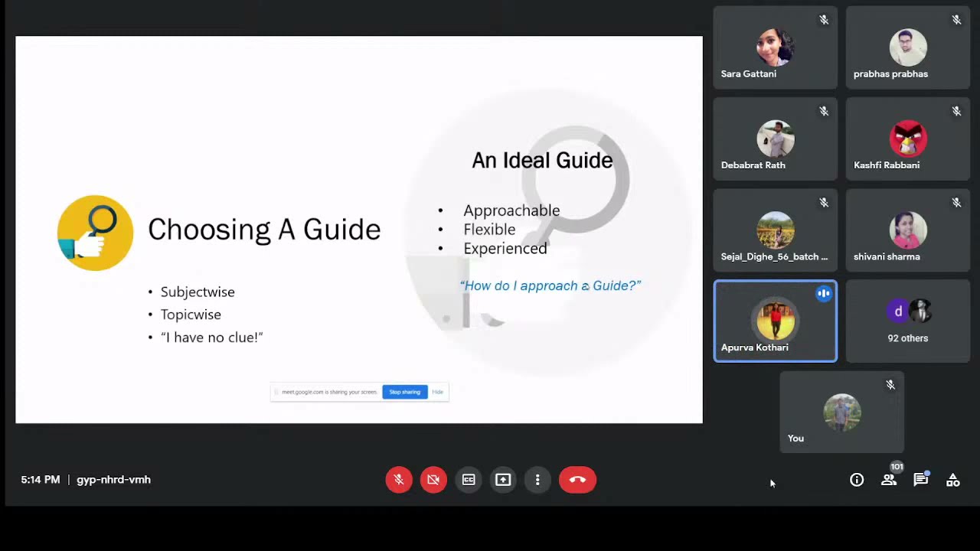980x551 pixels.
Task: Select Sejal_Dighe_56_batch tile
Action: point(775,230)
